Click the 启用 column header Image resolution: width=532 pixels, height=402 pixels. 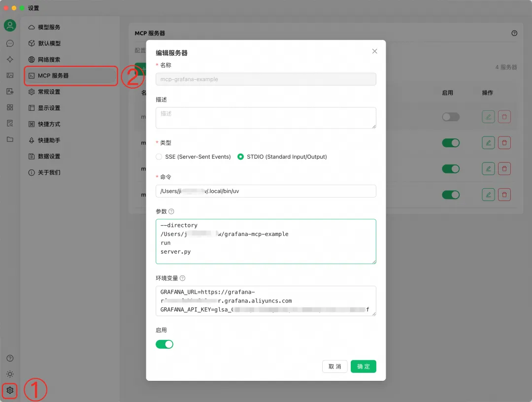[x=447, y=93]
